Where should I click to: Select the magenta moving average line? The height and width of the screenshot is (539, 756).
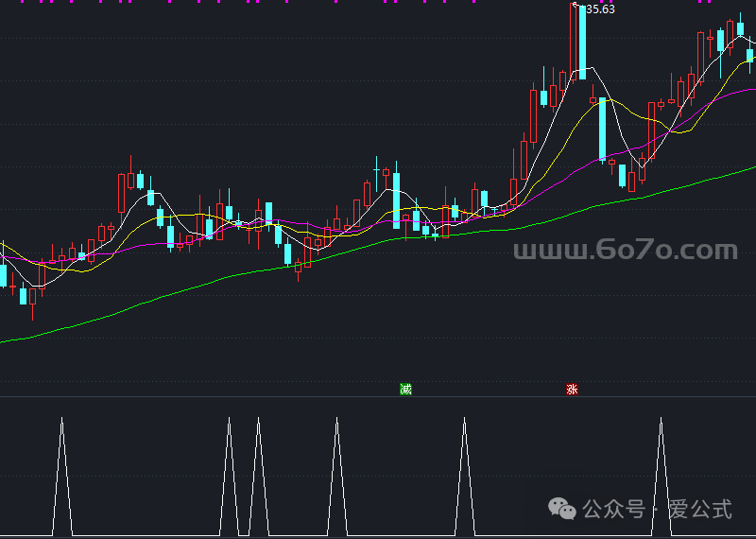pyautogui.click(x=567, y=172)
